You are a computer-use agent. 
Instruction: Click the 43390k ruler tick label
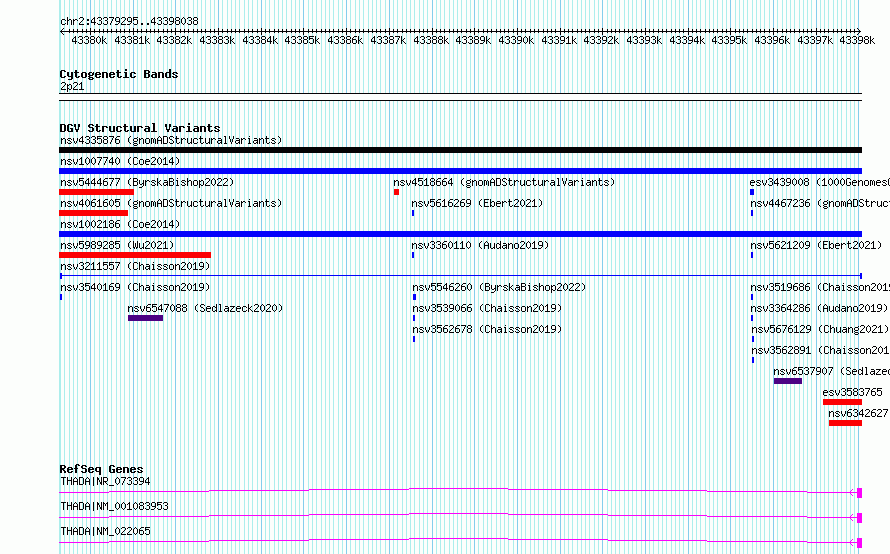click(516, 40)
